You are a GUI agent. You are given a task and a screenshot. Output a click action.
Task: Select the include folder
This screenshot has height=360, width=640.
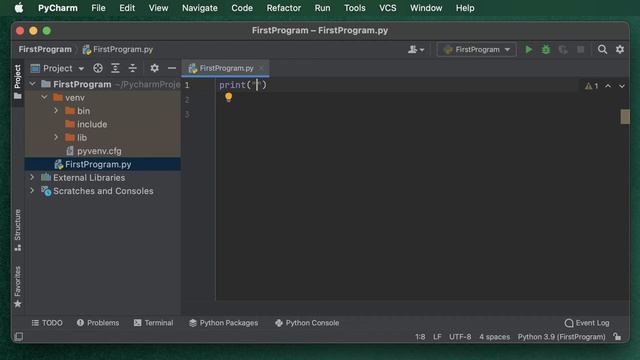click(x=102, y=124)
